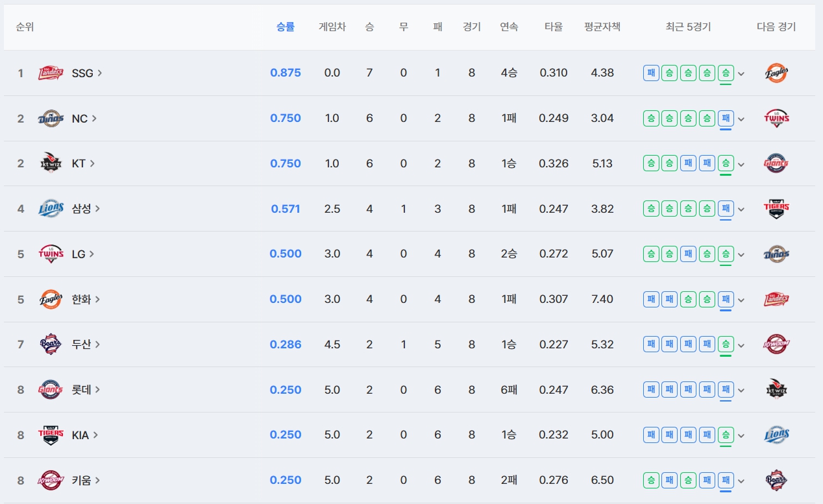Open 한화's next opponent Landers logo
Image resolution: width=823 pixels, height=504 pixels.
pyautogui.click(x=776, y=300)
